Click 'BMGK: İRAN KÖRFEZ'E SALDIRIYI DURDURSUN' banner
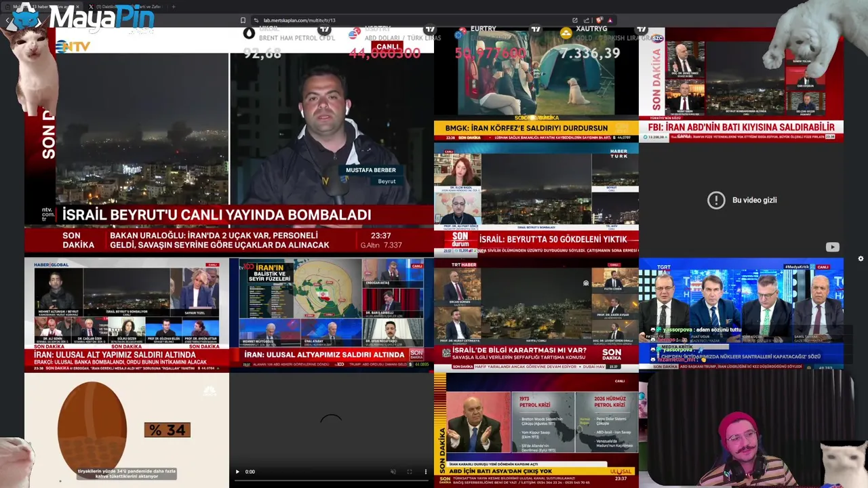This screenshot has height=488, width=868. pyautogui.click(x=526, y=127)
